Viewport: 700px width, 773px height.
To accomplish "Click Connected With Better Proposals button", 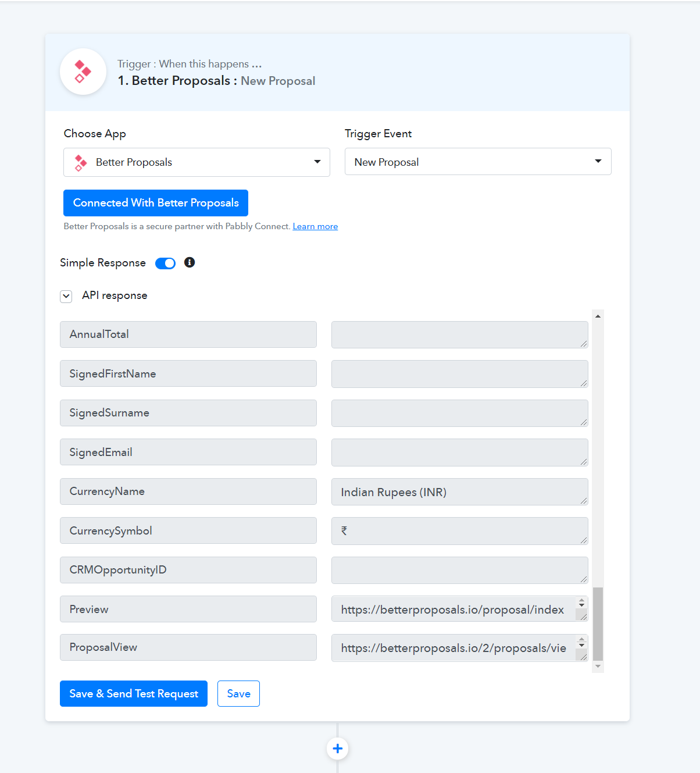I will (156, 203).
